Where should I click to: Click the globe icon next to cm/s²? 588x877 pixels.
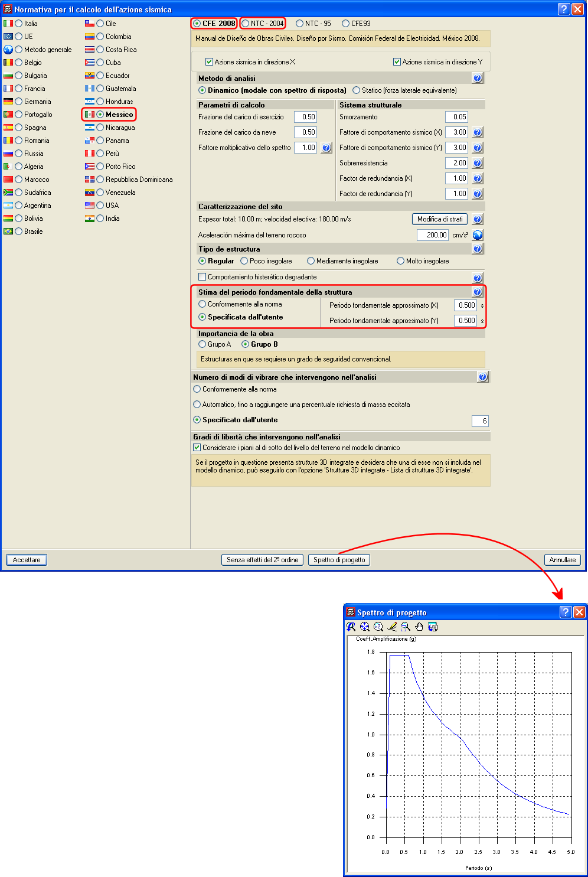(478, 235)
